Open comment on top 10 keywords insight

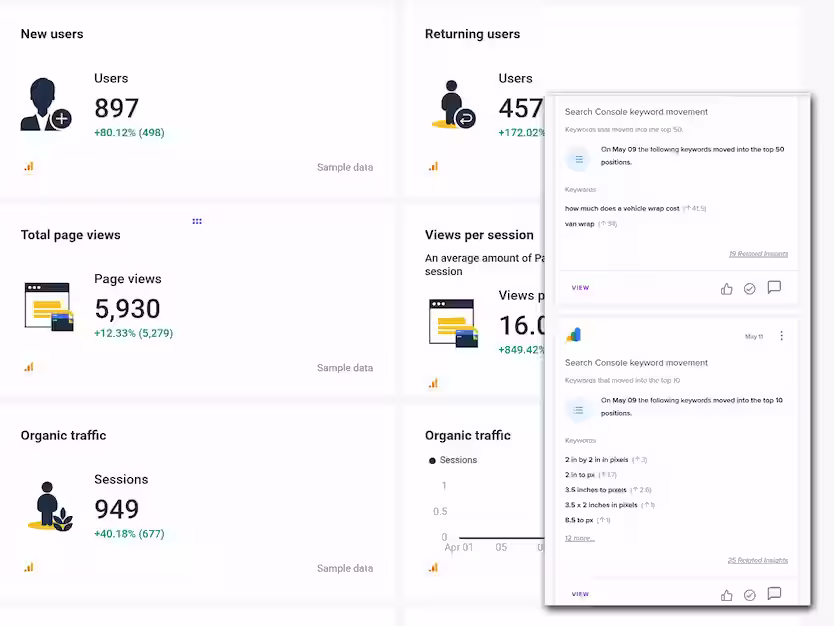[x=774, y=594]
